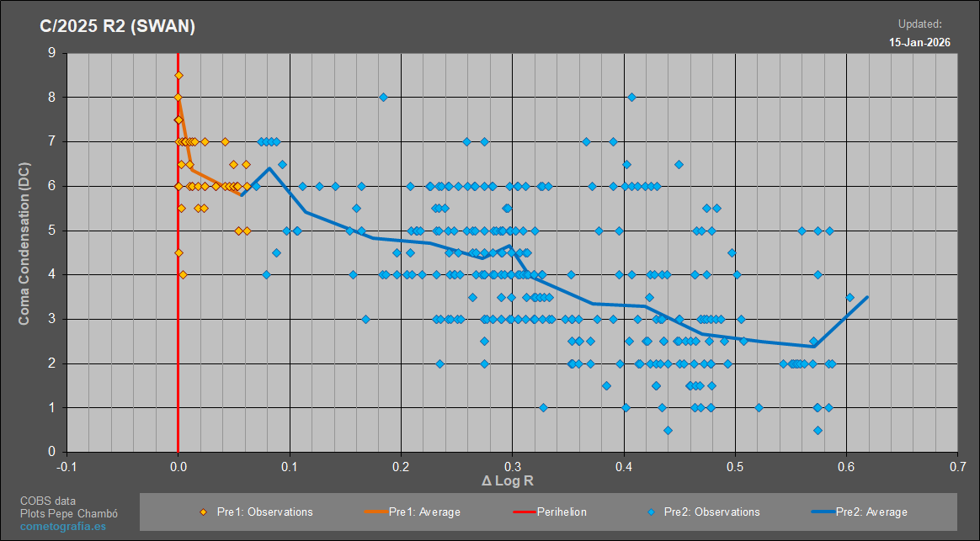The image size is (980, 541).
Task: Click the Pre1: Observations legend text
Action: pos(265,512)
